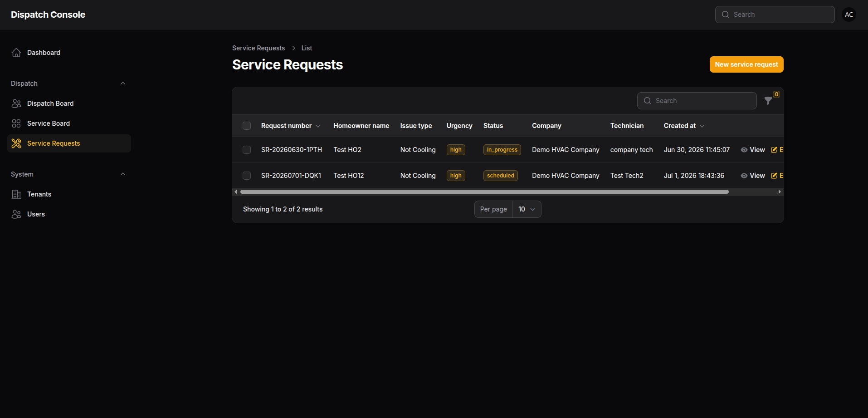Click high urgency badge for Test HO12
This screenshot has height=418, width=868.
point(456,176)
